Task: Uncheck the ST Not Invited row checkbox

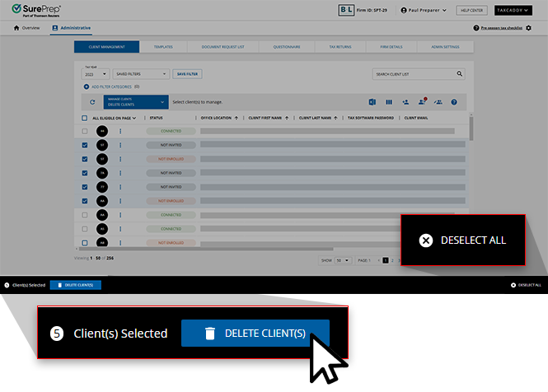Action: coord(85,145)
